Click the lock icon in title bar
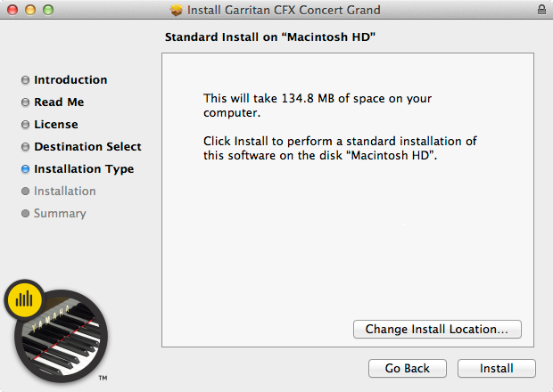This screenshot has width=553, height=392. pos(541,10)
